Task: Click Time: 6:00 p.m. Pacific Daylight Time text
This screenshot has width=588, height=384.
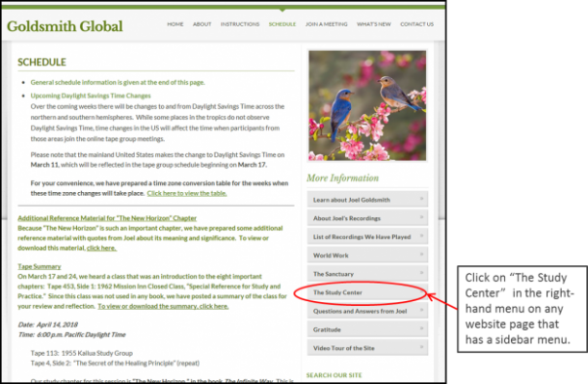Action: [71, 335]
